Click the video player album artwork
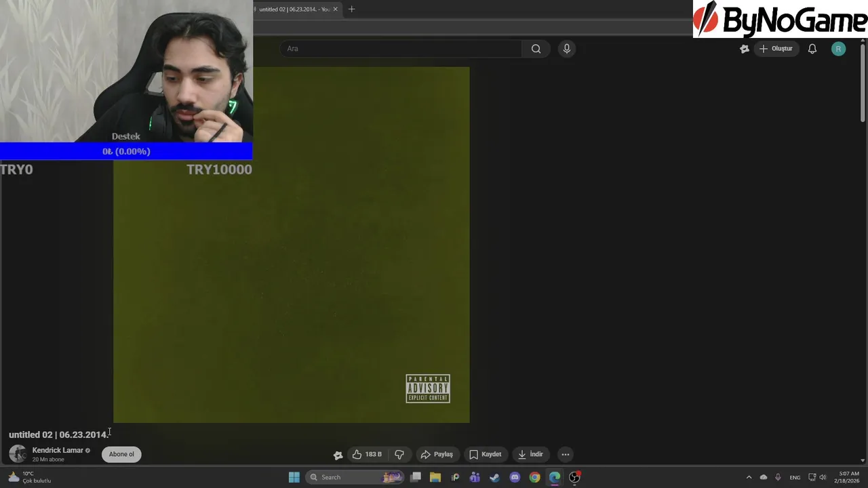 coord(292,245)
